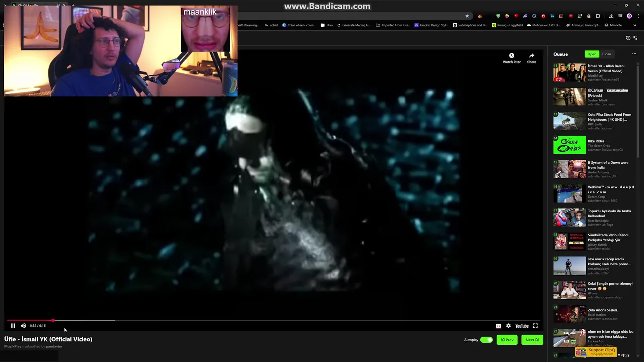Click the Watch later clock icon
644x362 pixels.
[512, 56]
